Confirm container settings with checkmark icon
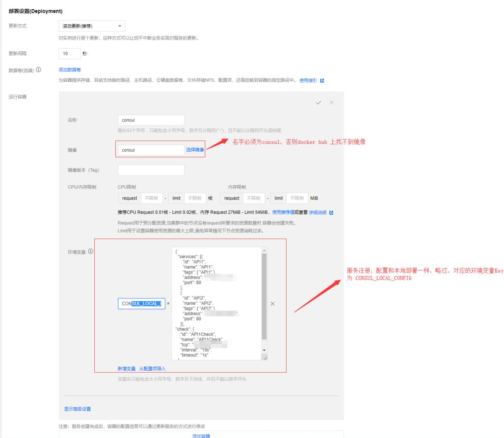The height and width of the screenshot is (438, 504). [319, 103]
